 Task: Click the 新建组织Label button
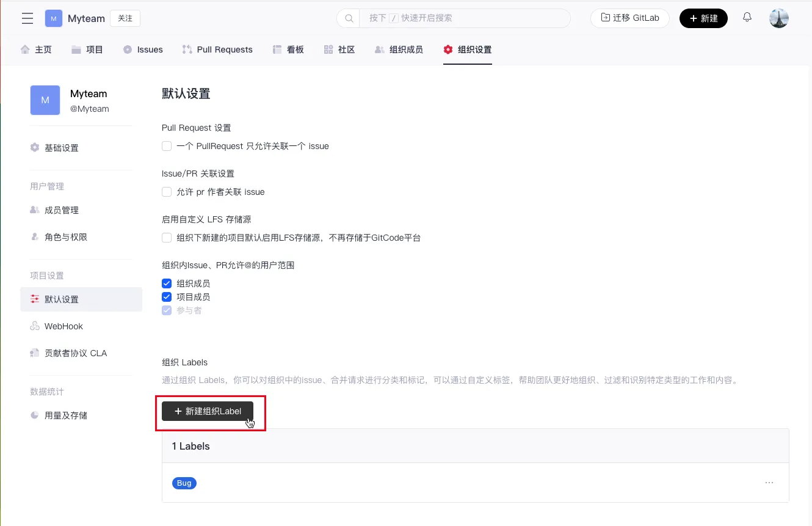click(x=208, y=411)
